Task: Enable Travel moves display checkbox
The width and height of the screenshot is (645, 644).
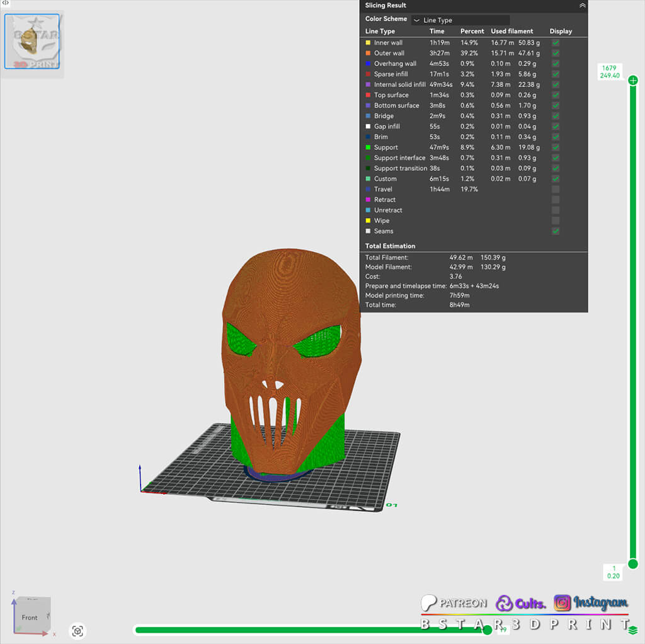Action: (x=556, y=189)
